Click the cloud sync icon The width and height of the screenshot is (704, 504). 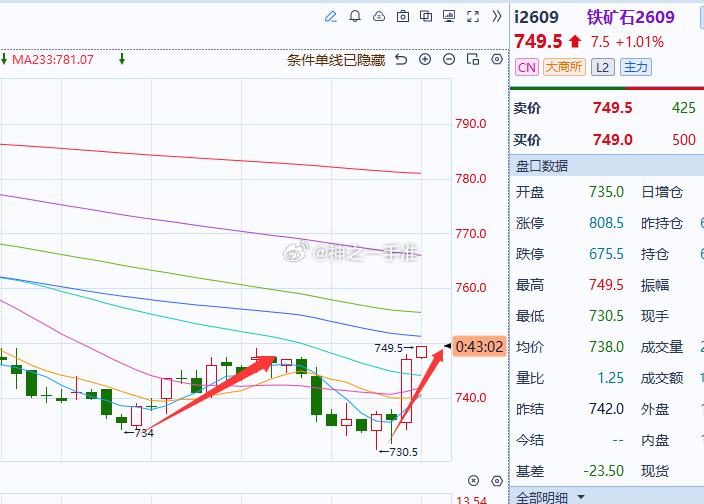pos(379,17)
